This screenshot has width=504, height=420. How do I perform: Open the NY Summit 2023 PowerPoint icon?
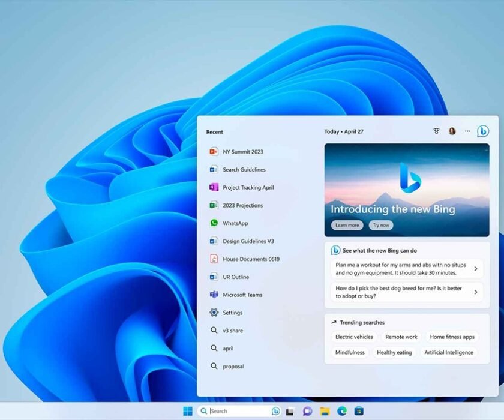(214, 151)
